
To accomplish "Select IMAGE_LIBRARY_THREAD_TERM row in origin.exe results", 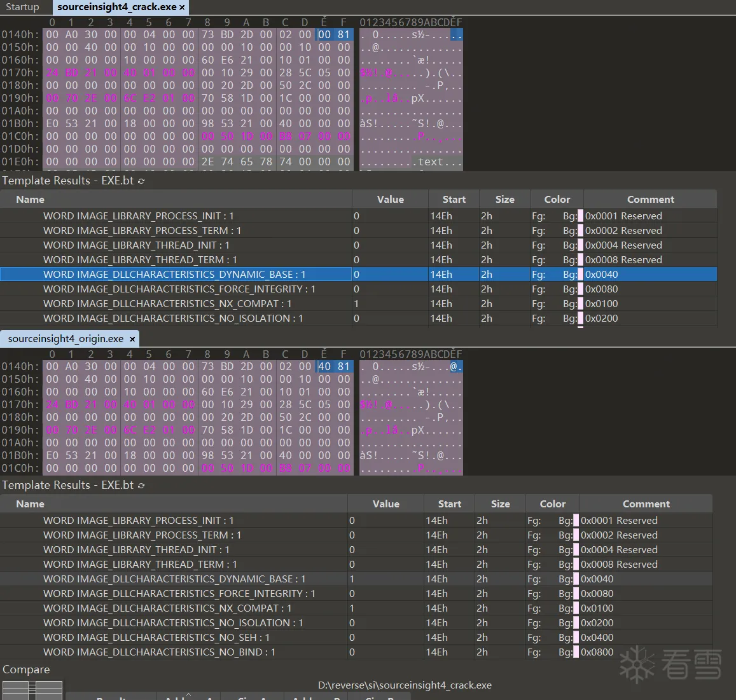I will click(x=356, y=564).
